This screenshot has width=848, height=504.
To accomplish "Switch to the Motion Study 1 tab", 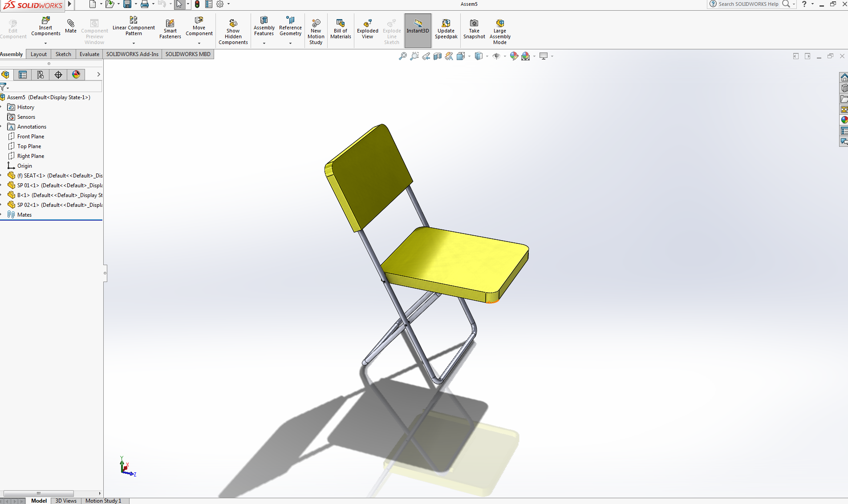I will click(103, 501).
